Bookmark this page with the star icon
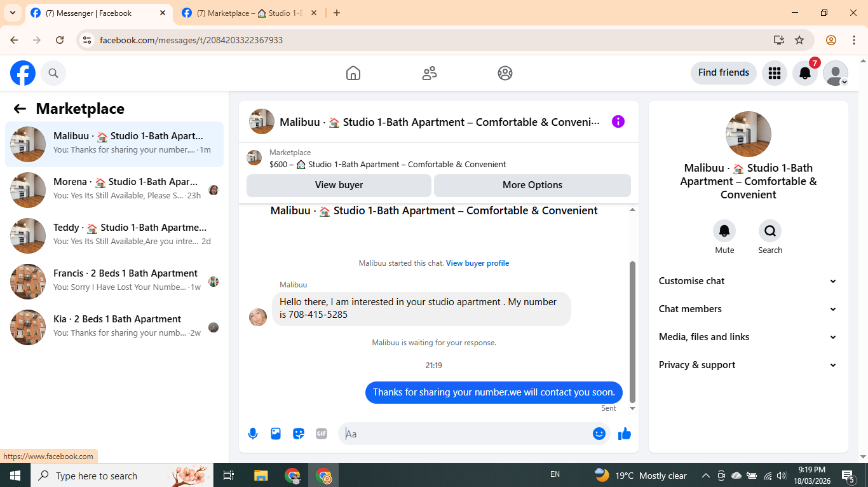Screen dimensions: 868x487 point(799,40)
